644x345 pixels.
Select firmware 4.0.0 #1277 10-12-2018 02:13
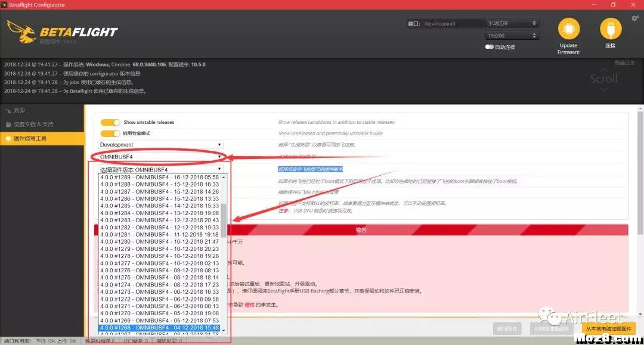[x=159, y=263]
